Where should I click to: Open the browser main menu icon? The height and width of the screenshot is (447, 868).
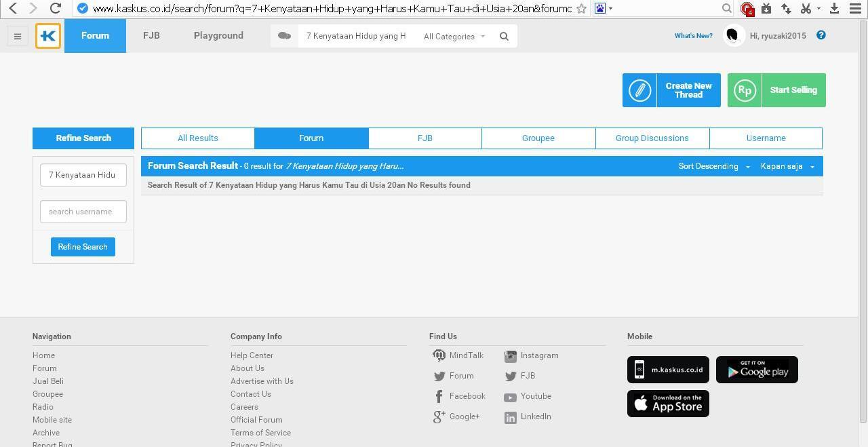(x=855, y=8)
